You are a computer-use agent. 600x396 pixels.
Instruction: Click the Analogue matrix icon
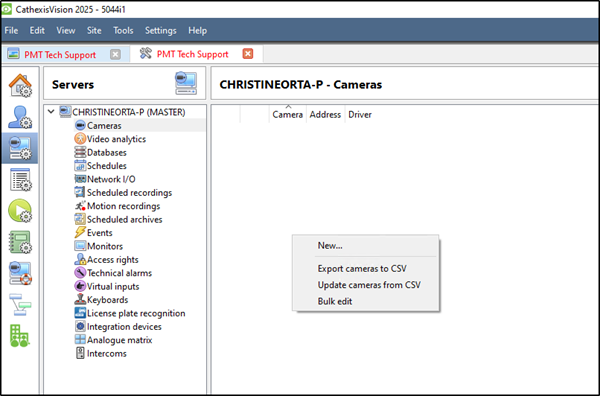(80, 340)
